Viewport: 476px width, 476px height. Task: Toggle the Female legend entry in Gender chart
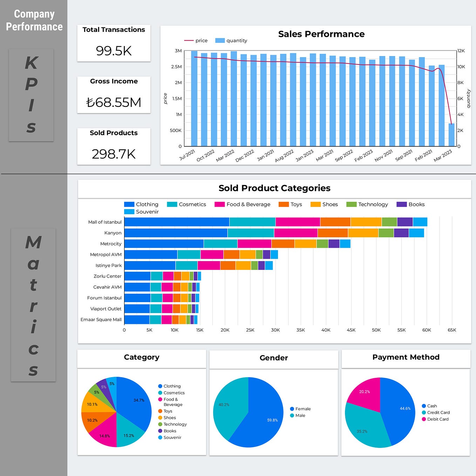tap(292, 408)
